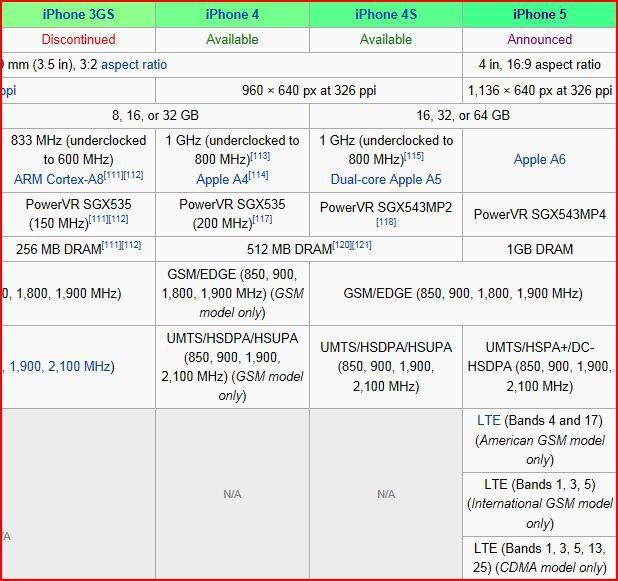Click merged 'GSM/EDGE (850, 900, 1,800, 1,900 MHz)' cell
Viewport: 618px width, 581px height.
coord(463,294)
